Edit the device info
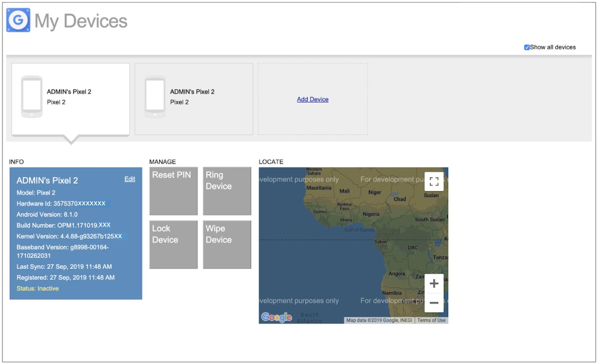 (x=130, y=179)
